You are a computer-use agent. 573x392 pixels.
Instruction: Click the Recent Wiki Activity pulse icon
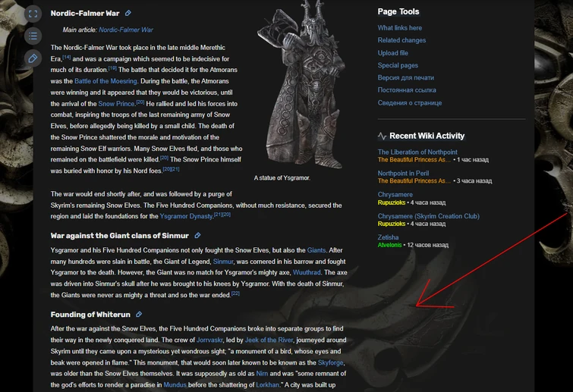point(382,136)
